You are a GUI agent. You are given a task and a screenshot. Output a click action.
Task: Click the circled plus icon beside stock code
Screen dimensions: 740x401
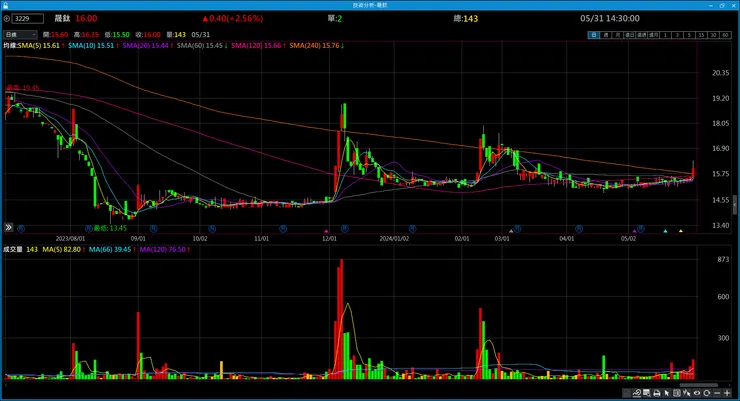click(x=7, y=19)
